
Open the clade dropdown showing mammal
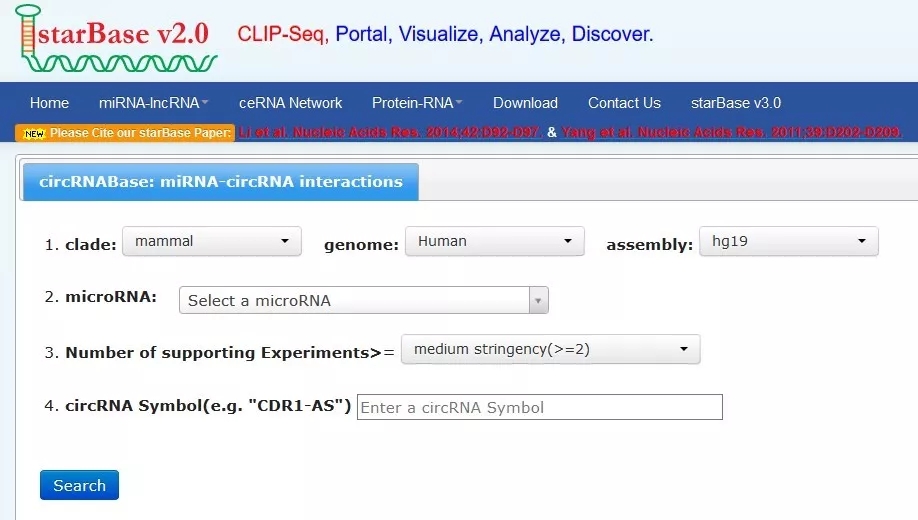(x=212, y=241)
